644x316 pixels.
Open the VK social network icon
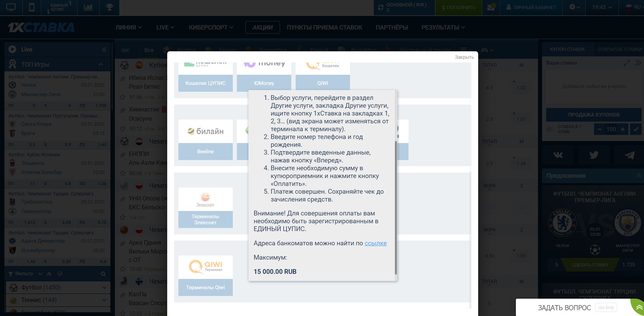tap(558, 155)
